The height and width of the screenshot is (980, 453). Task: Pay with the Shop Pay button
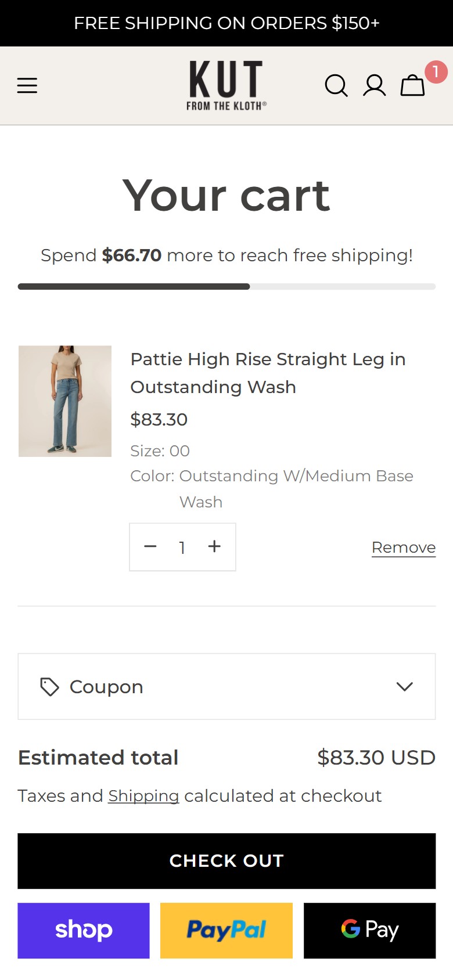84,931
